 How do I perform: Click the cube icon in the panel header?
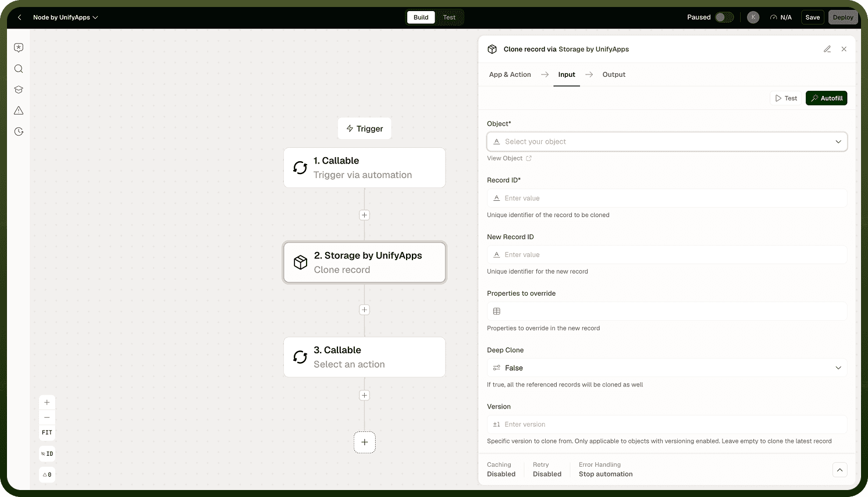pyautogui.click(x=492, y=49)
